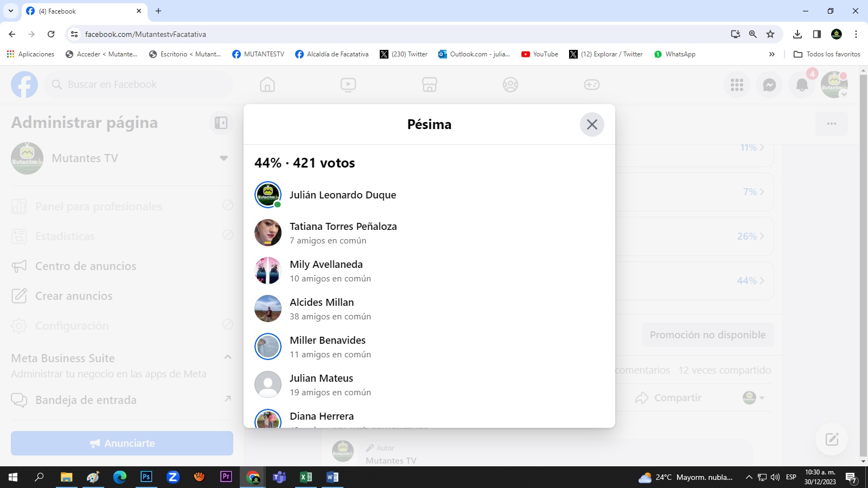Image resolution: width=868 pixels, height=488 pixels.
Task: Open Crear anuncios menu item
Action: point(74,296)
